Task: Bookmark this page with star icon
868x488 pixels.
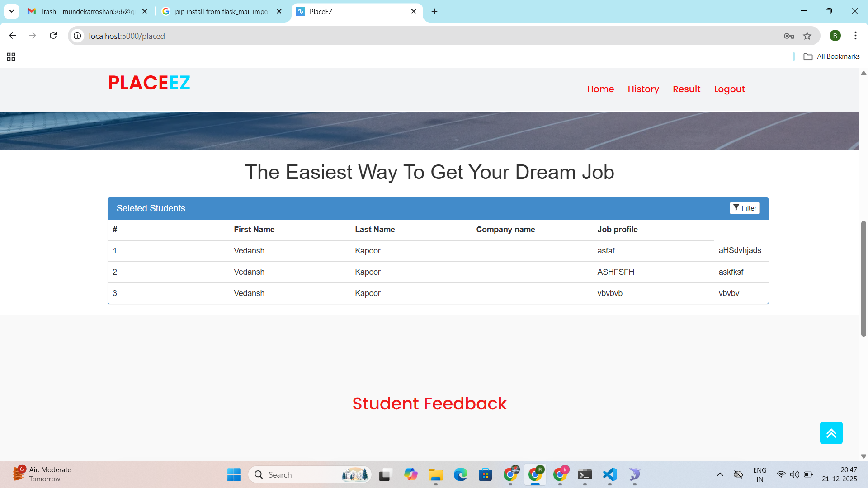Action: [x=807, y=36]
